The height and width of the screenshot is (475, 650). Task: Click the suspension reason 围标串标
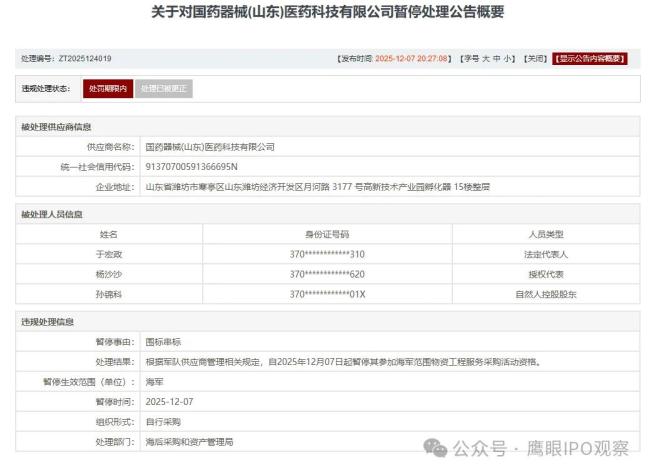coord(163,342)
